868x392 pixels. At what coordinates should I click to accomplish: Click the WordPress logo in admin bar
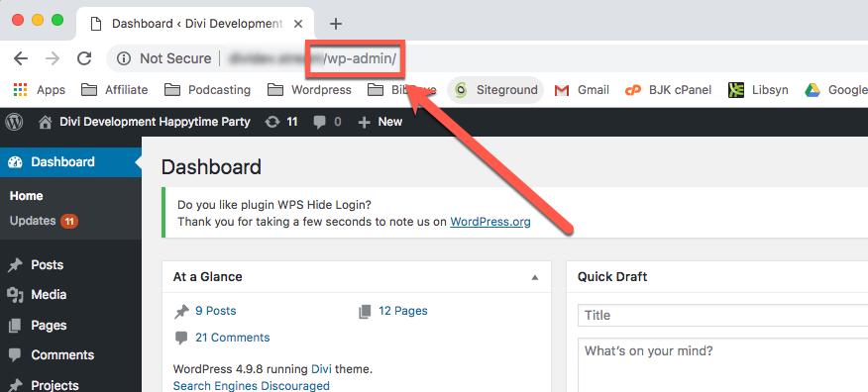(14, 122)
